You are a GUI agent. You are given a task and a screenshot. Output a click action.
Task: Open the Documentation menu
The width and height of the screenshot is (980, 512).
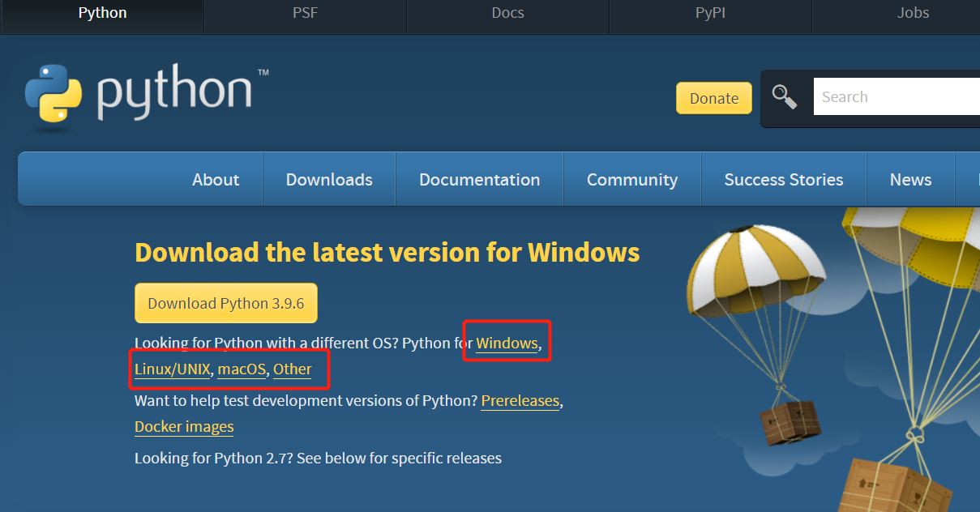point(479,179)
